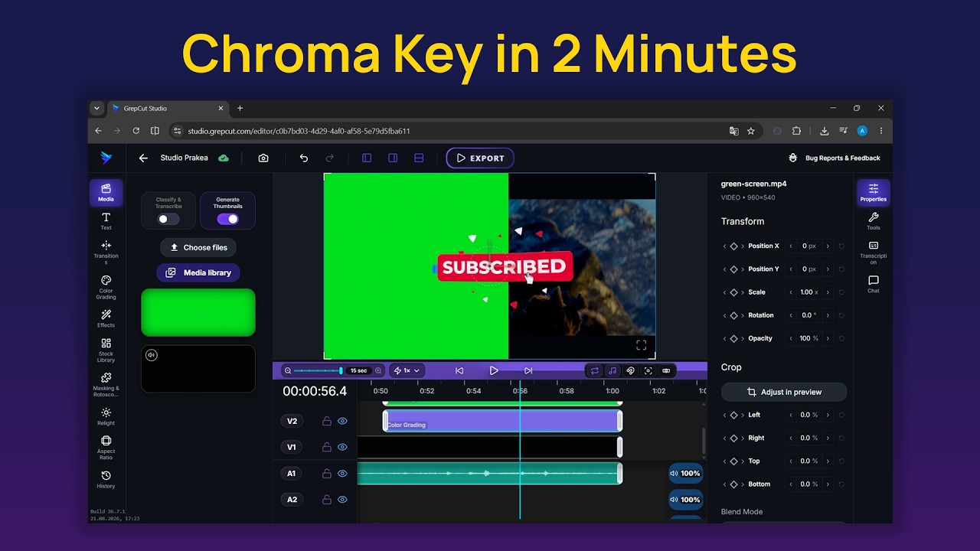The width and height of the screenshot is (980, 551).
Task: Increase Opacity value with right chevron
Action: pyautogui.click(x=827, y=338)
